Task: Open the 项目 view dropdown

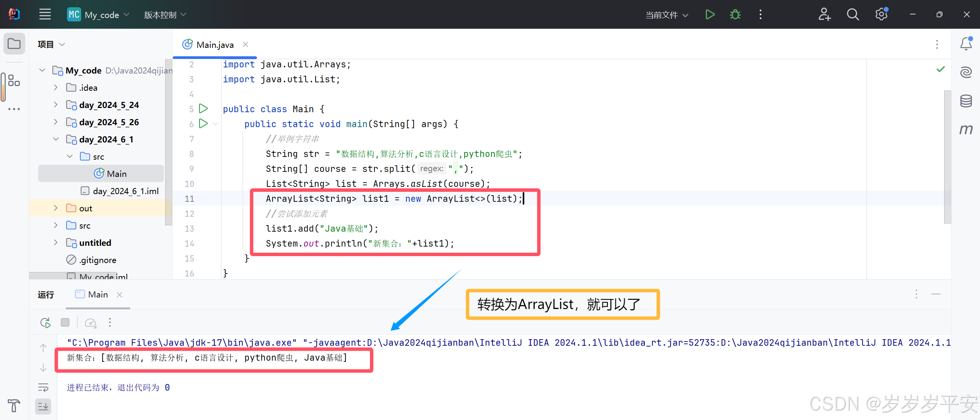Action: [52, 44]
